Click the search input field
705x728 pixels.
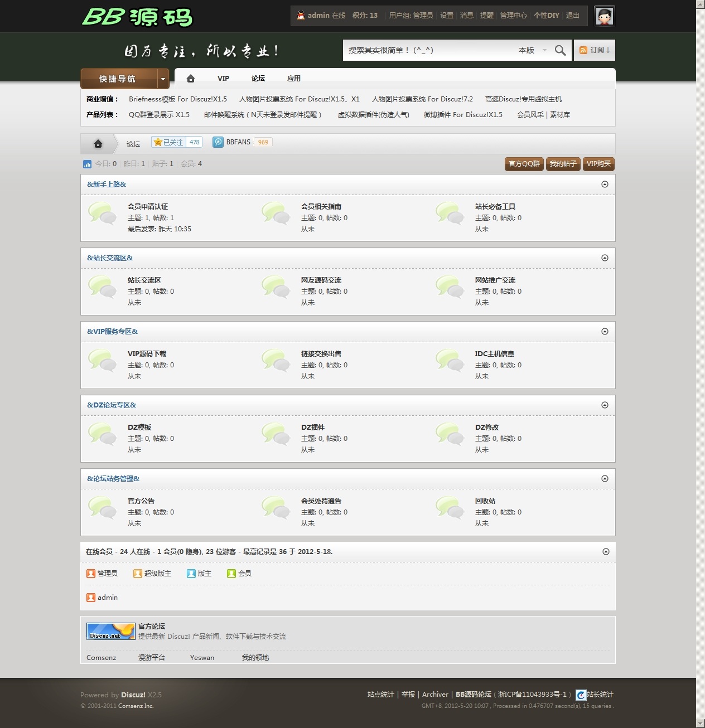click(429, 50)
